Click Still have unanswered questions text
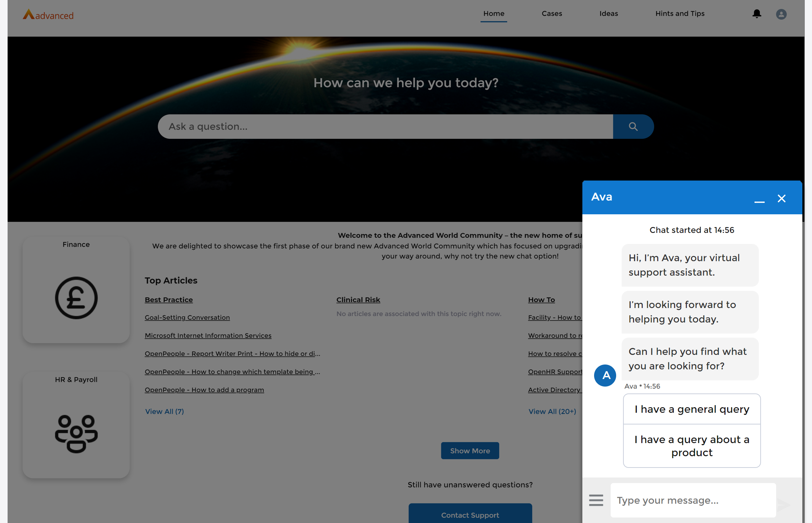This screenshot has height=523, width=812. click(470, 484)
